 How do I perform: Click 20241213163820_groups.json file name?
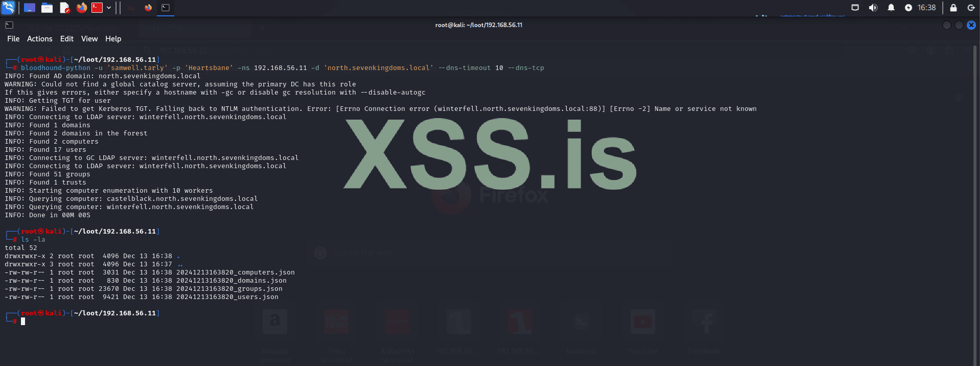(229, 289)
